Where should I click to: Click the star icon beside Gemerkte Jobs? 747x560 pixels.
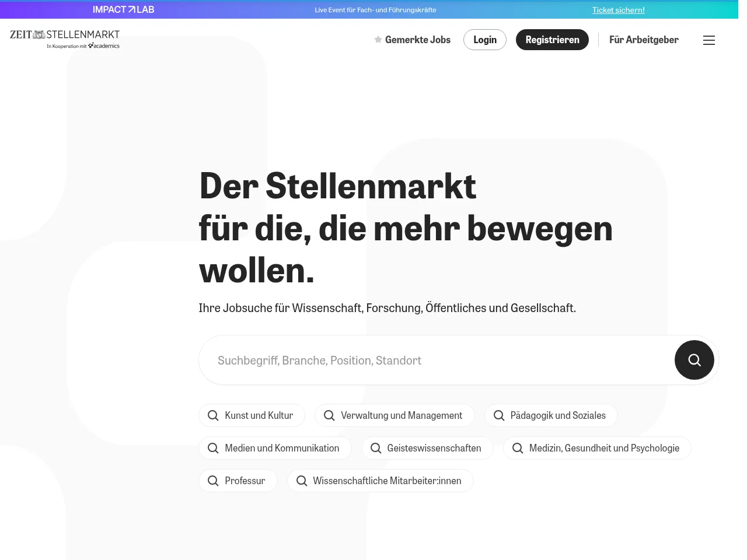(x=378, y=40)
